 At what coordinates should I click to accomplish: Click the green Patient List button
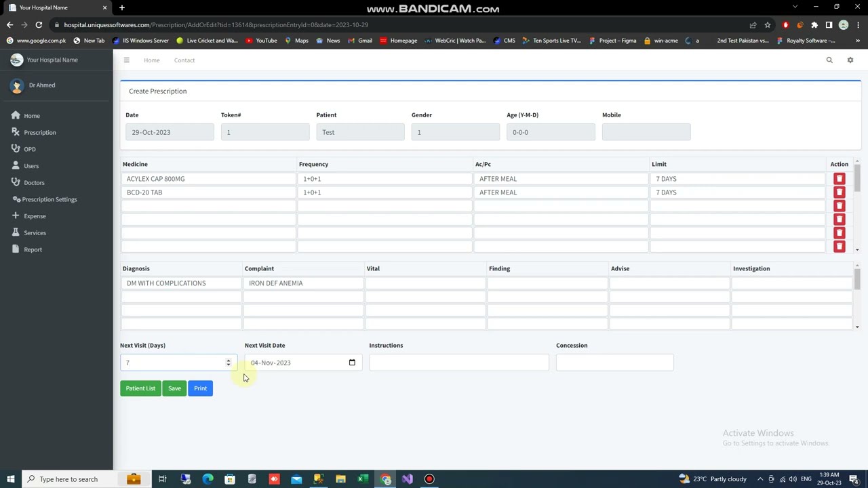pos(140,388)
